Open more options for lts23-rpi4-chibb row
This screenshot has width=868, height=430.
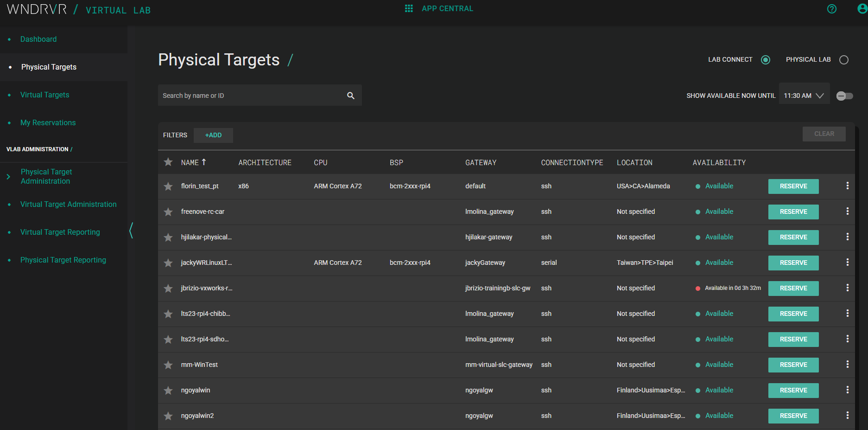[848, 313]
